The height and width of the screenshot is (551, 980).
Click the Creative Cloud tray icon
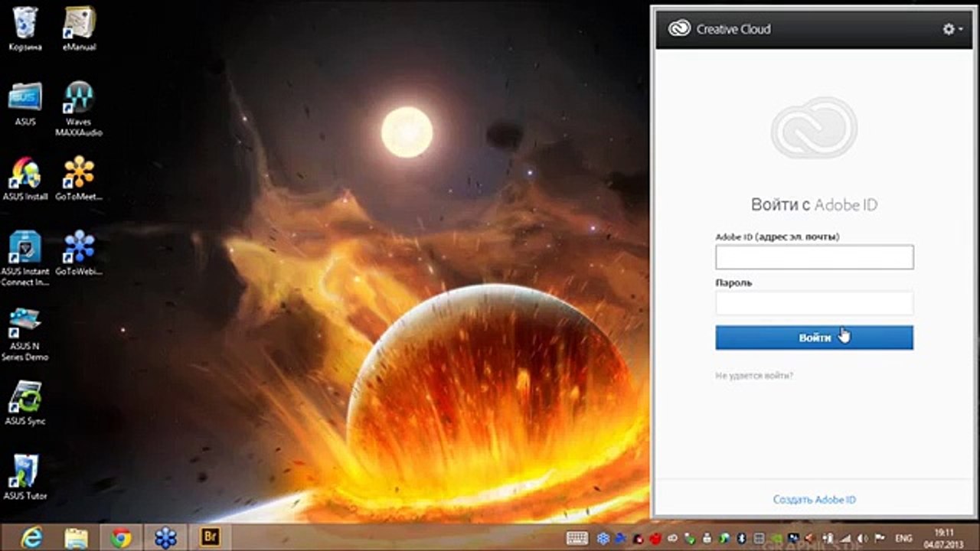pos(672,538)
